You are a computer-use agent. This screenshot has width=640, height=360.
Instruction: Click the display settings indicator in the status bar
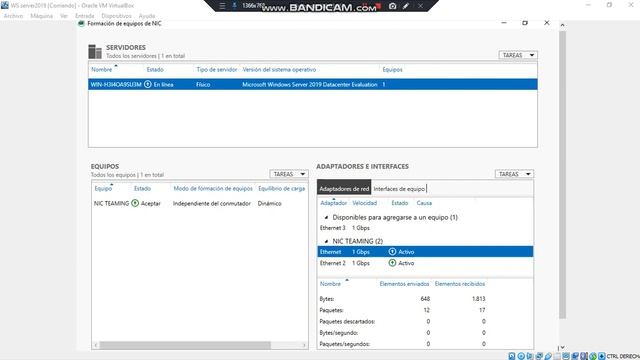566,356
